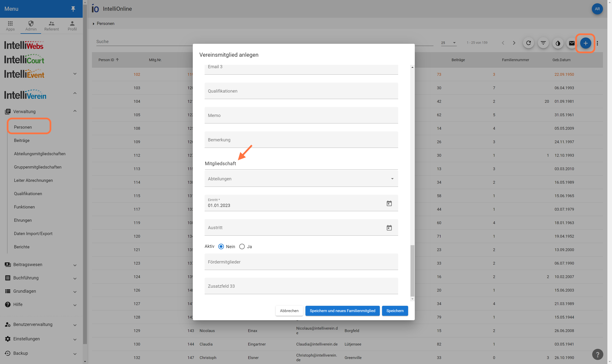Open the filter list icon

(543, 43)
